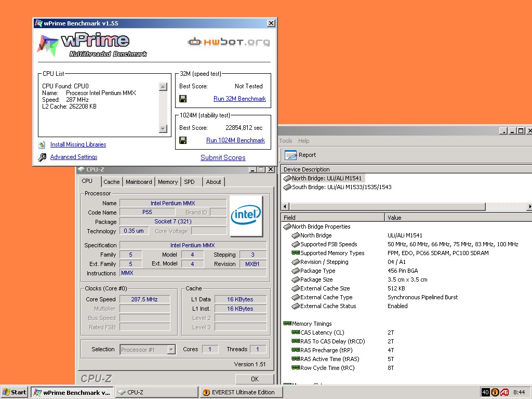Screen dimensions: 532x399
Task: Open the Tools menu in EVEREST
Action: (x=286, y=141)
